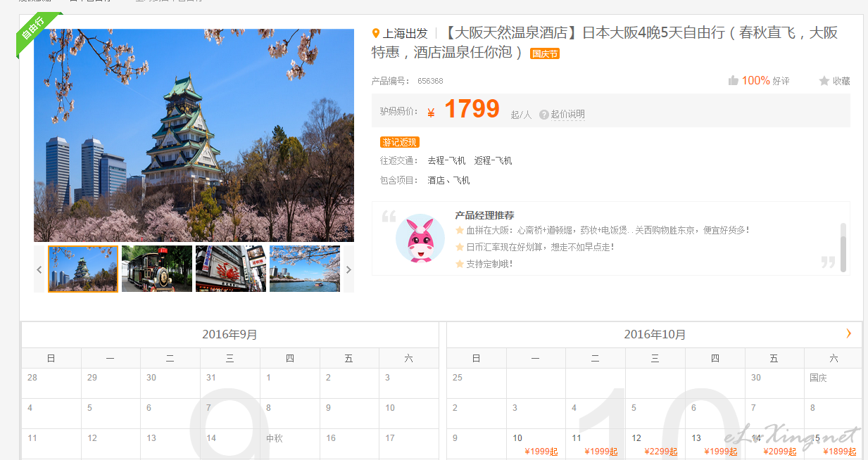Viewport: 868px width, 460px height.
Task: Click the 国庆 date cell in October
Action: tap(834, 383)
